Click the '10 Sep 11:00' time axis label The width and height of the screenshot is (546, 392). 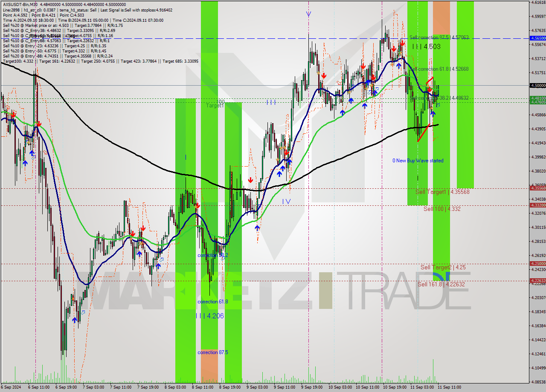[x=367, y=387]
